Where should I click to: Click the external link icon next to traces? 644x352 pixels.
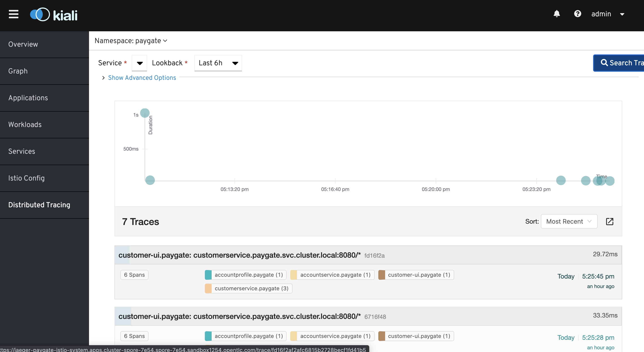(x=609, y=221)
